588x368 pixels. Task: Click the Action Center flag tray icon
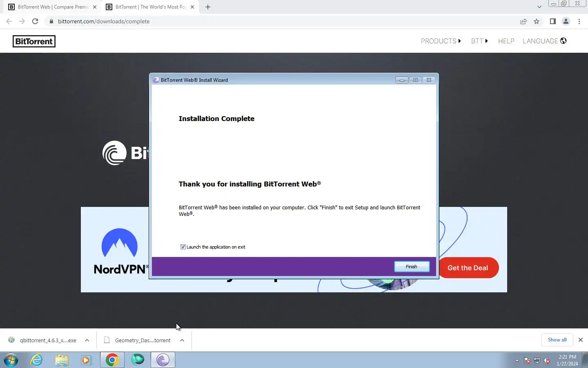pyautogui.click(x=527, y=361)
